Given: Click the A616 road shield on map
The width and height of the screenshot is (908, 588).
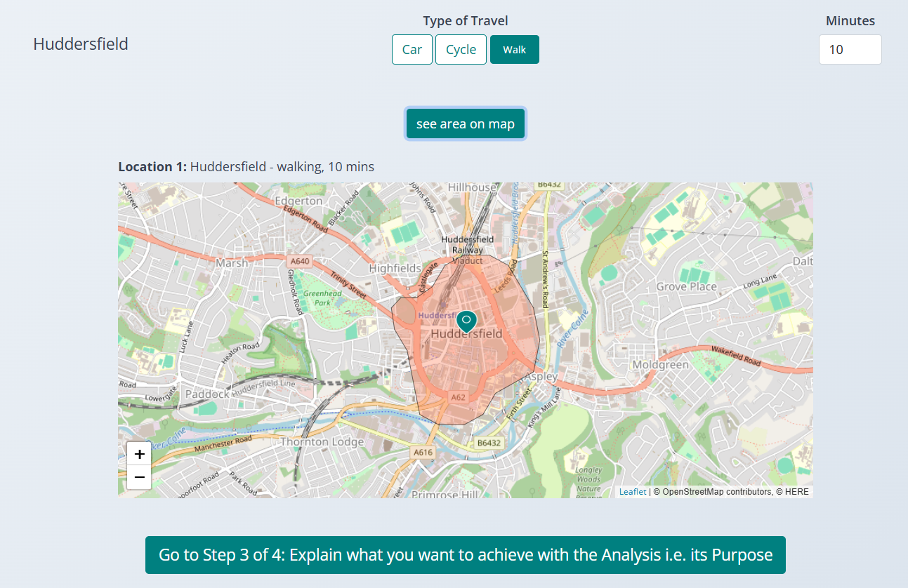Looking at the screenshot, I should [x=423, y=453].
